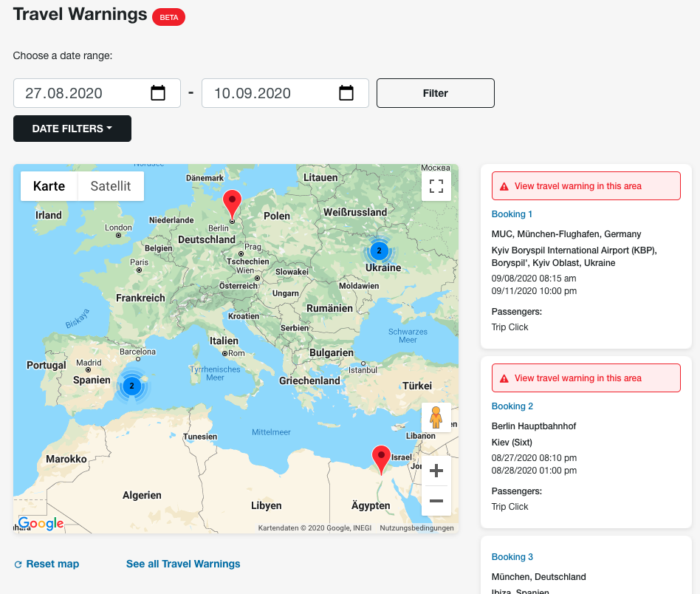Open the Booking 3 link
The height and width of the screenshot is (594, 700).
[x=512, y=557]
